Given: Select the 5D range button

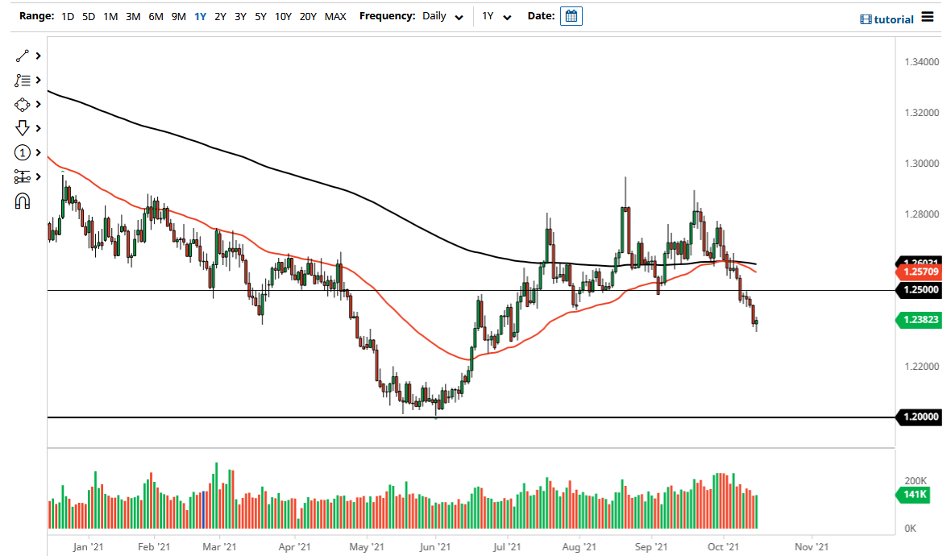Looking at the screenshot, I should coord(88,15).
